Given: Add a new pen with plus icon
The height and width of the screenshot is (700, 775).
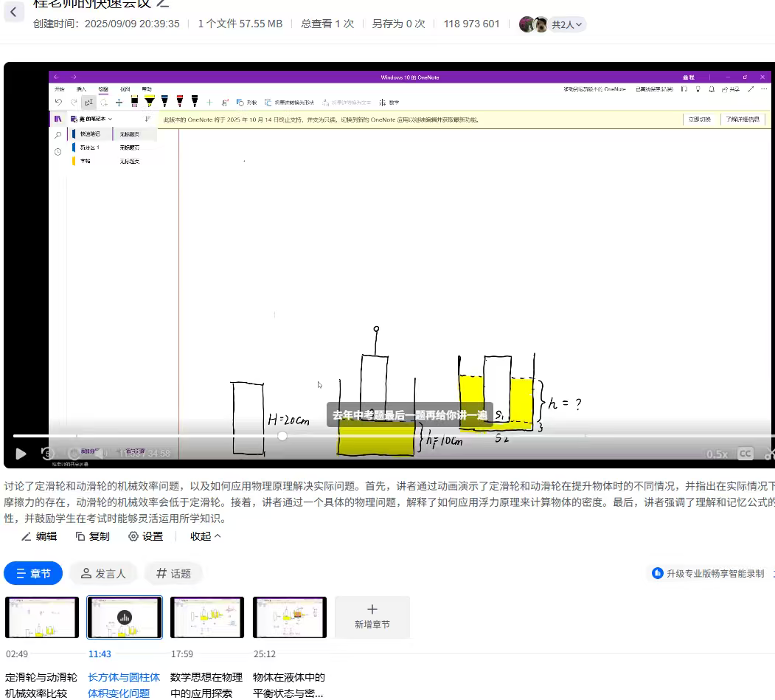Looking at the screenshot, I should (x=209, y=103).
